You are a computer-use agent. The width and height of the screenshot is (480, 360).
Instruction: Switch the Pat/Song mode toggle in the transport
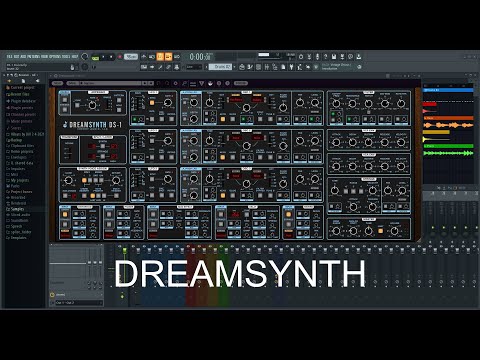click(95, 57)
